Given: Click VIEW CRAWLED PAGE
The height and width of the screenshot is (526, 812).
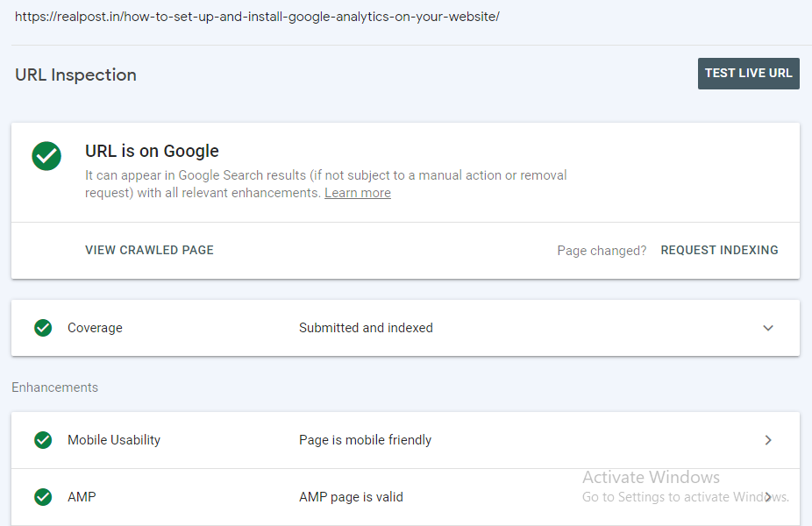Looking at the screenshot, I should (x=149, y=250).
